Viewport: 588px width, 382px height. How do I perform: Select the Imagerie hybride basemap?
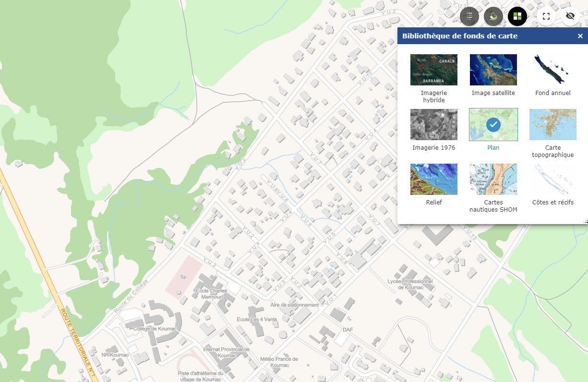(433, 70)
